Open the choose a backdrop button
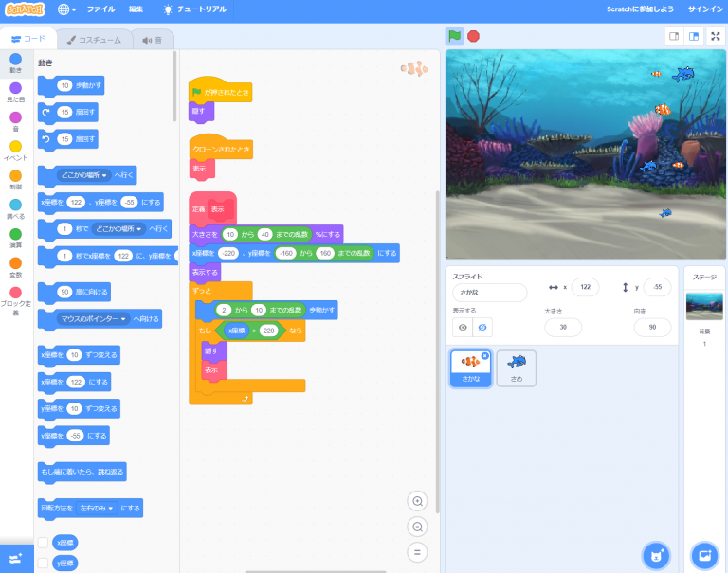This screenshot has width=728, height=573. (705, 555)
